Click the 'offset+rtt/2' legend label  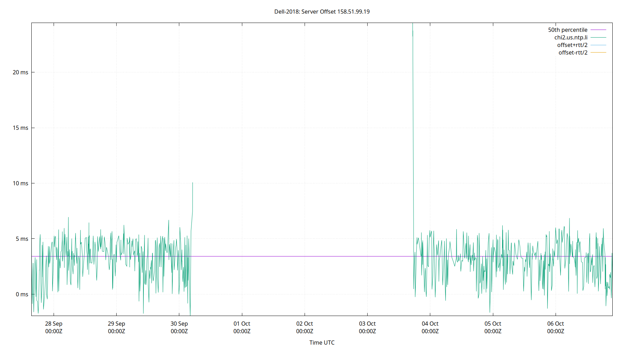pyautogui.click(x=572, y=45)
